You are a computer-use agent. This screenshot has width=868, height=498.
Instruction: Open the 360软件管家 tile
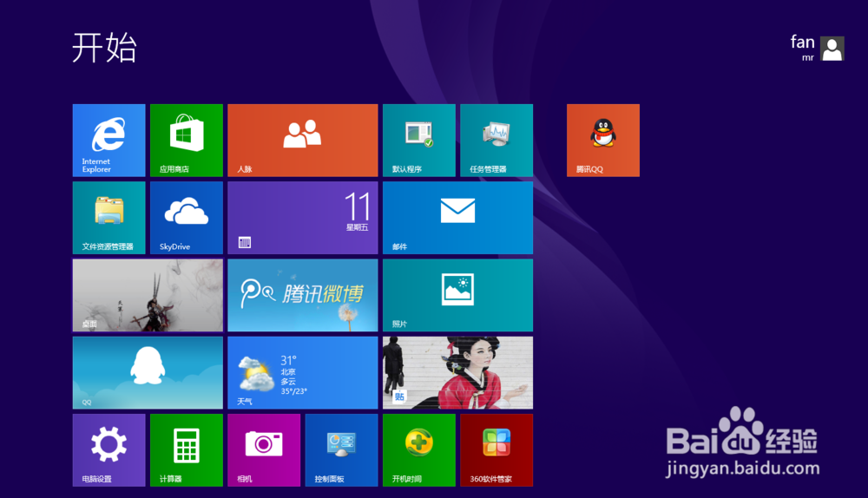point(496,450)
